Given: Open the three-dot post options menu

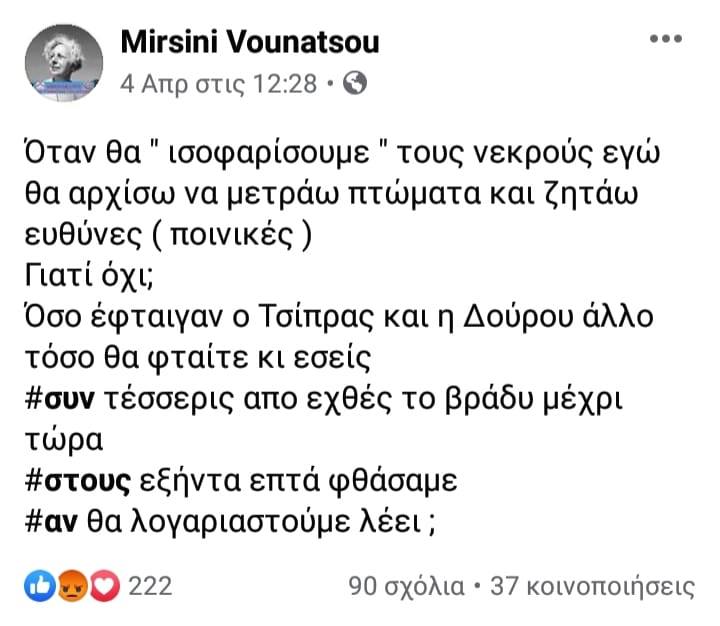Looking at the screenshot, I should pyautogui.click(x=666, y=39).
